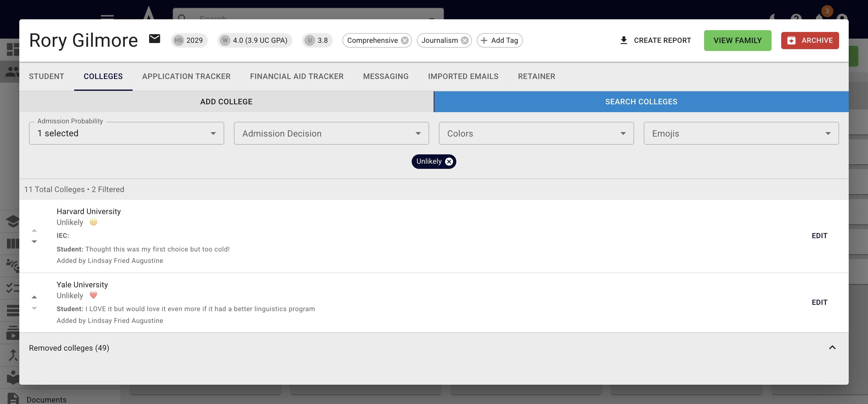Expand the Emojis filter dropdown
Image resolution: width=868 pixels, height=404 pixels.
click(741, 134)
